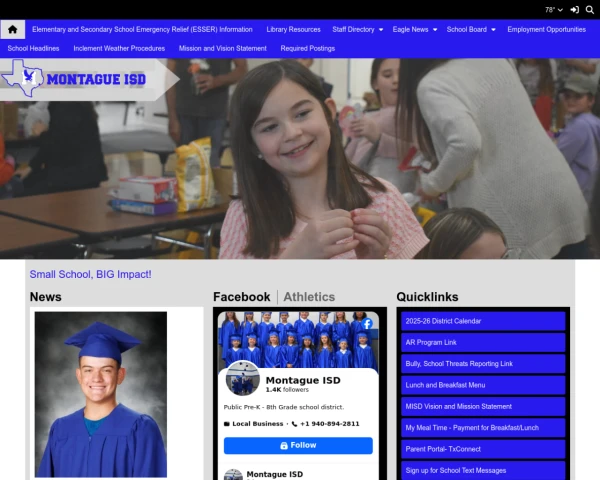The height and width of the screenshot is (480, 600).
Task: Click the login arrow icon
Action: coord(574,10)
